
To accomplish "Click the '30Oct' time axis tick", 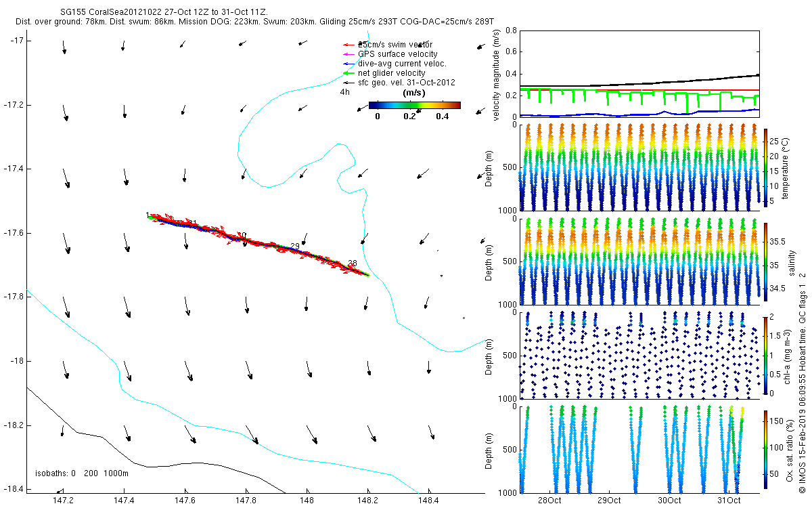I will click(x=669, y=501).
